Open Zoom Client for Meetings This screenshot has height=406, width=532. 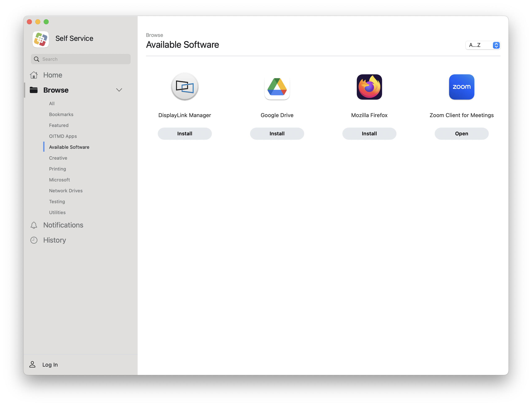[461, 134]
